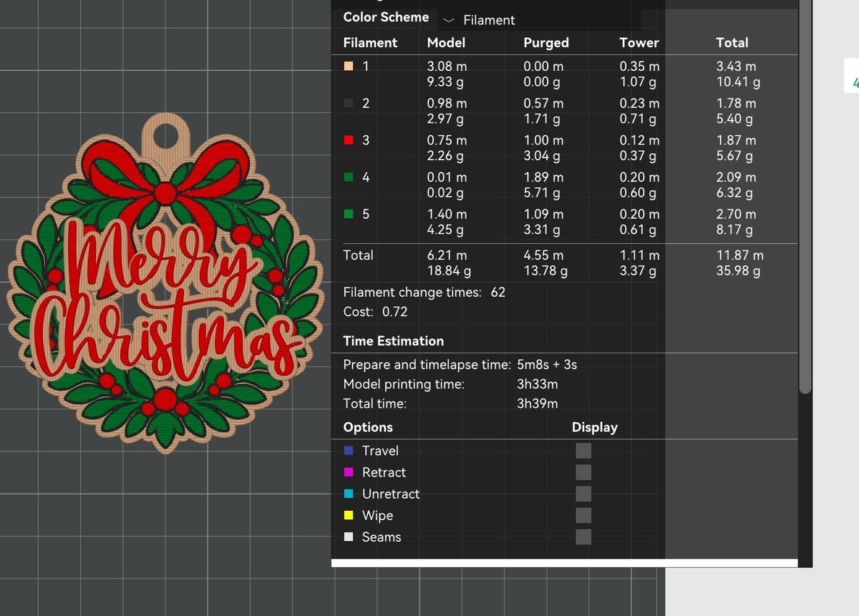Click the Travel option label
The width and height of the screenshot is (859, 616).
click(380, 451)
